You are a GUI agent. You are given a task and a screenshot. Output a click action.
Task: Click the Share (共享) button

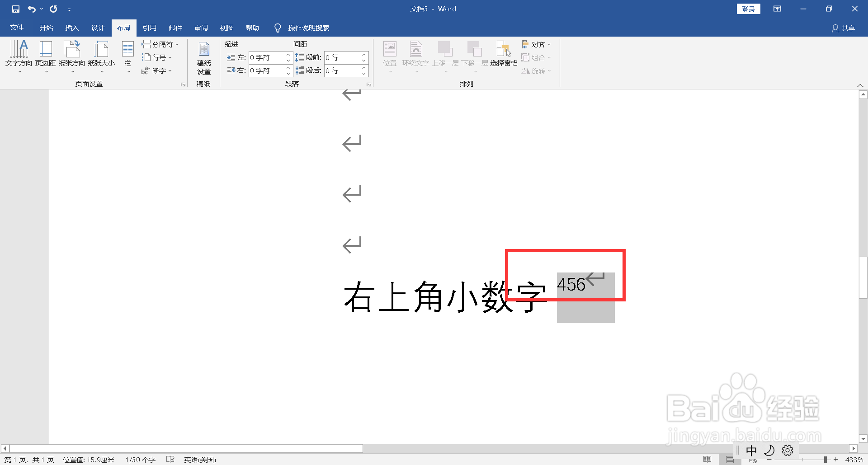tap(844, 28)
